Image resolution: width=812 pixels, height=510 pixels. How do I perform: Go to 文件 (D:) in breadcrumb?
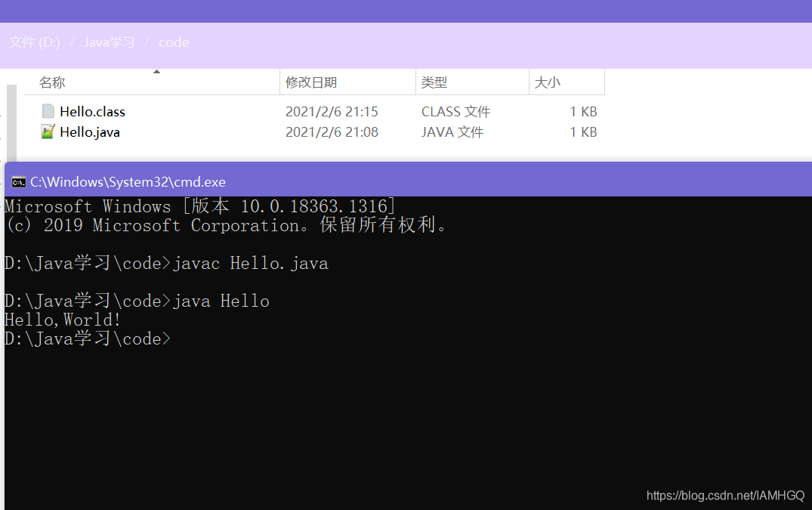click(x=35, y=42)
